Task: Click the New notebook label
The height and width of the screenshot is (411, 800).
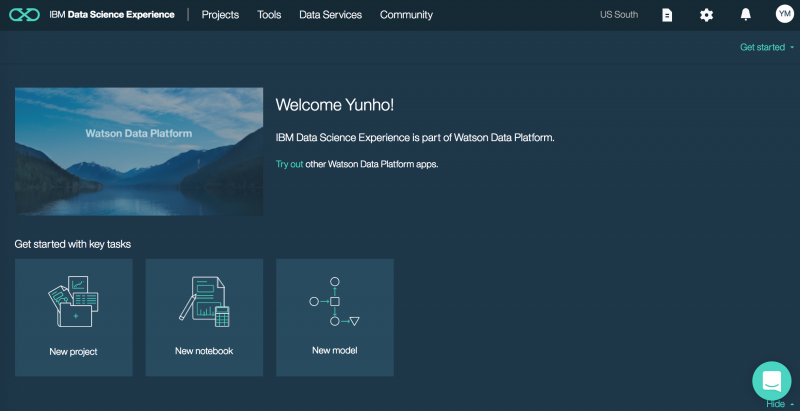Action: [x=204, y=351]
